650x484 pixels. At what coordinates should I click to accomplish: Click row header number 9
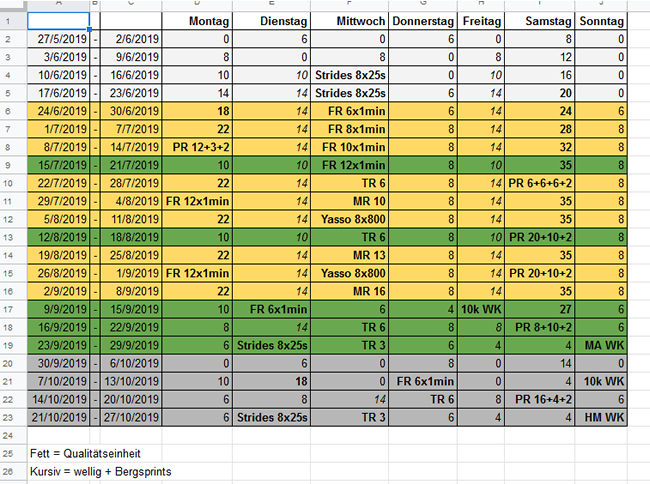pos(13,164)
